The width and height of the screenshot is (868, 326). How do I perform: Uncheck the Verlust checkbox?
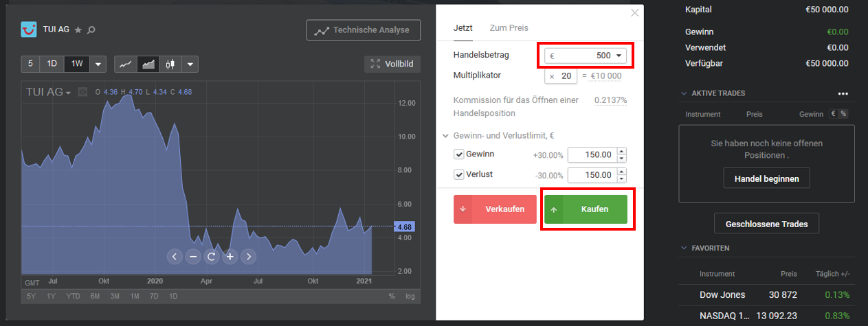pyautogui.click(x=458, y=174)
